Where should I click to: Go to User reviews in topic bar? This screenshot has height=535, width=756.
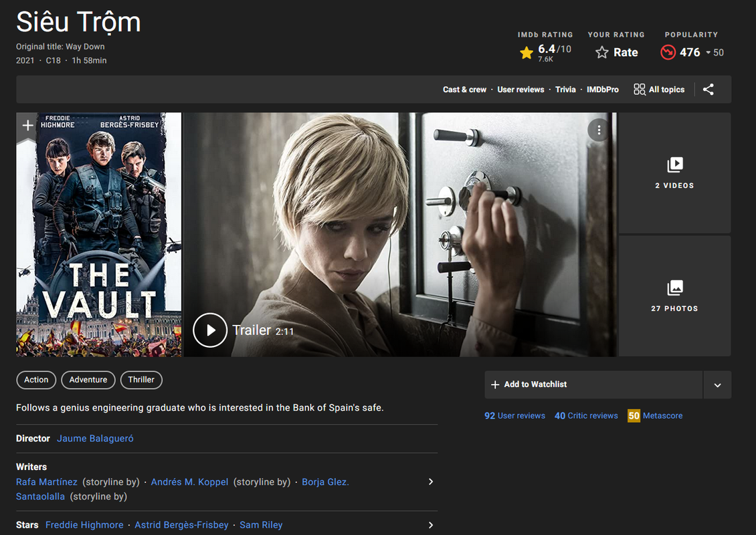(521, 89)
